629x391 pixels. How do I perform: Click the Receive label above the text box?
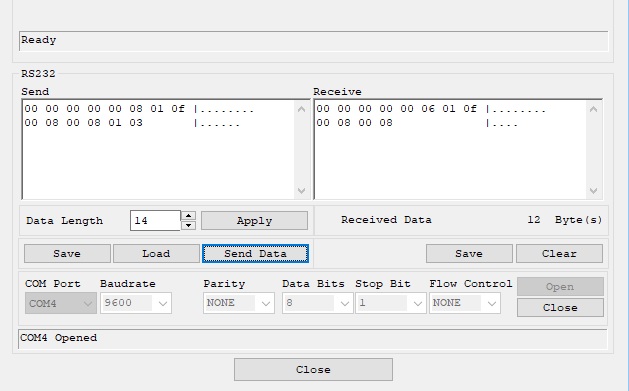click(x=337, y=92)
